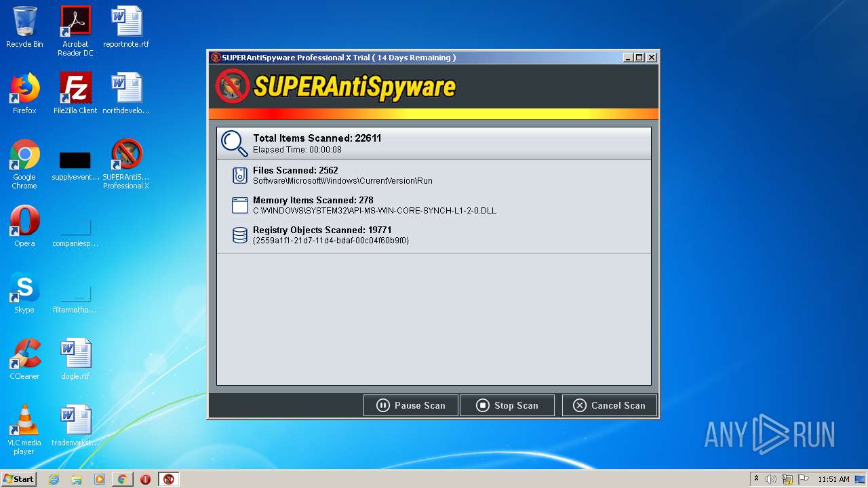Click the Elapsed Time: 00:00:08 text
Screen dimensions: 868x488
297,150
